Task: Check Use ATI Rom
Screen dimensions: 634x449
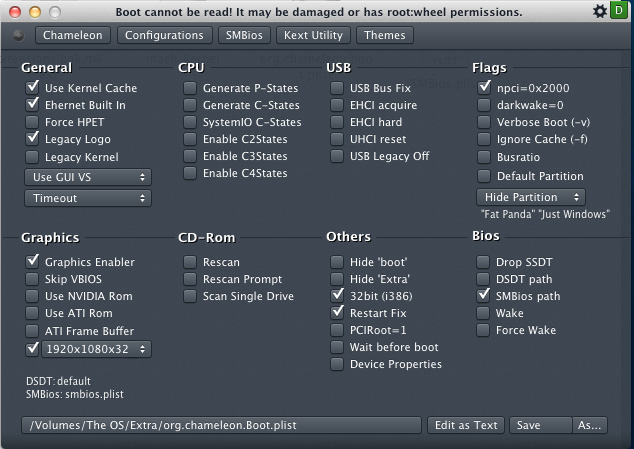Action: pyautogui.click(x=32, y=313)
